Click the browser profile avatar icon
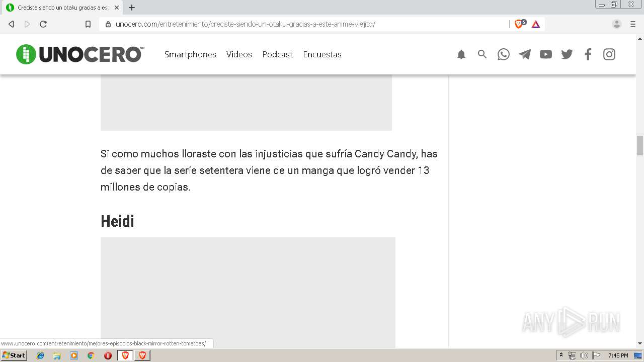Viewport: 644px width, 362px height. click(617, 24)
